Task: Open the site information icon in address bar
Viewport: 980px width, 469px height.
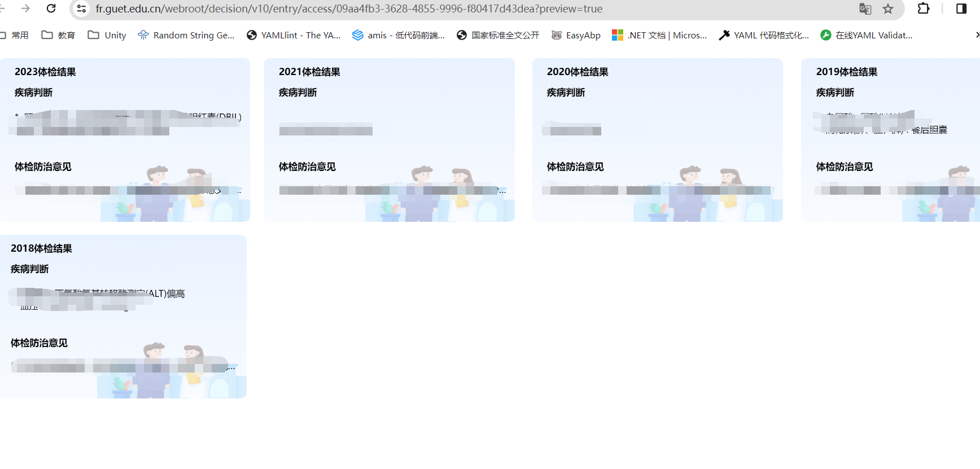Action: click(81, 8)
